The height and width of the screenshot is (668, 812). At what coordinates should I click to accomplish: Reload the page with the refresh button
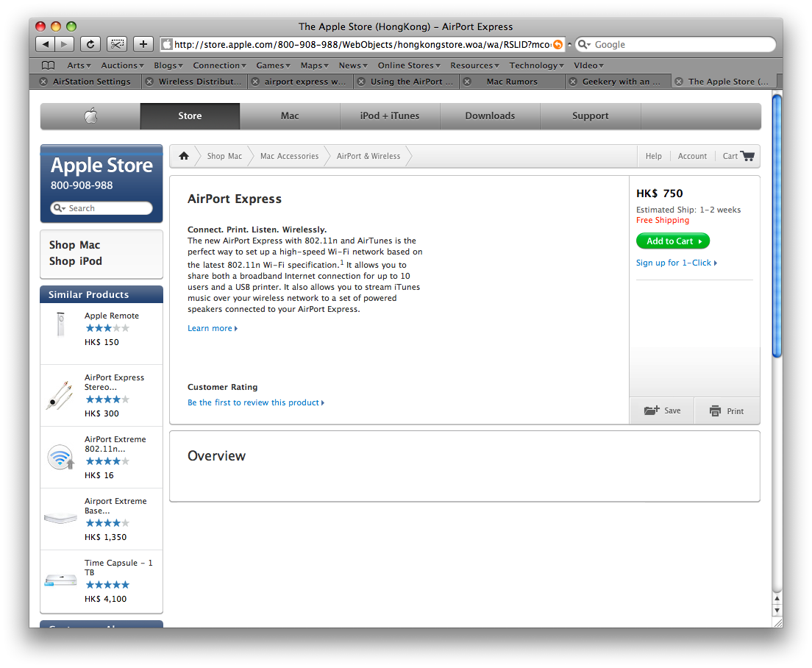click(x=90, y=45)
